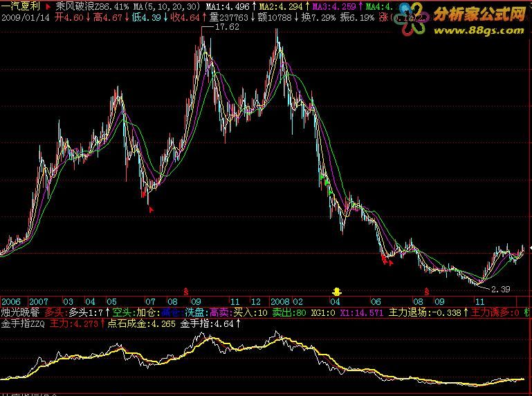
Task: Click the 金手指ZZQ indicator name
Action: (x=23, y=323)
